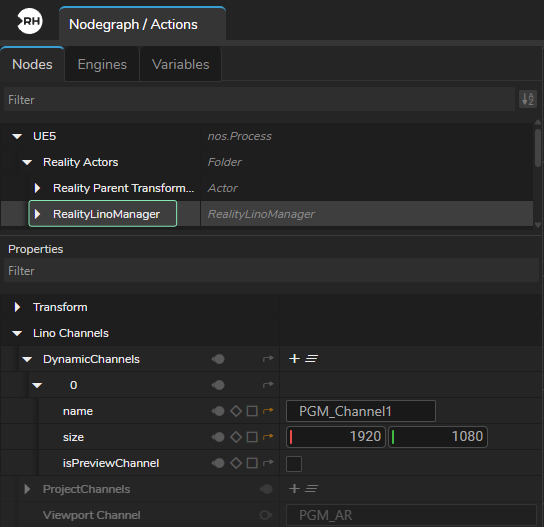Click the RH logo icon
The width and height of the screenshot is (544, 527).
point(30,22)
